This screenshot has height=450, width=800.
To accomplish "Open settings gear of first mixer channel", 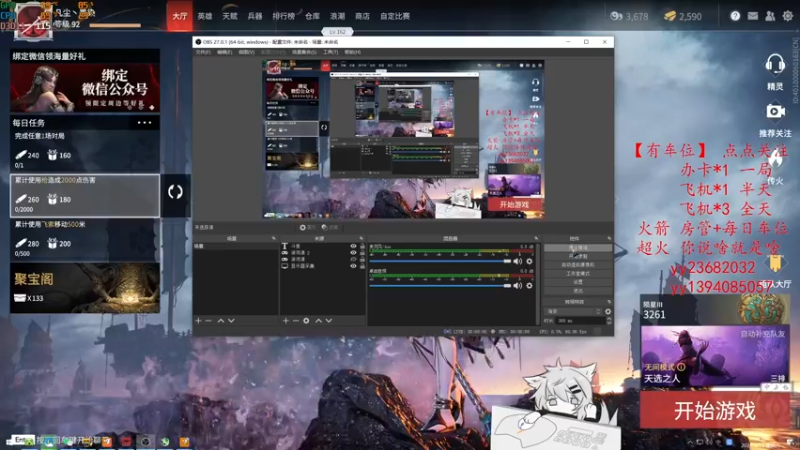I will click(x=529, y=261).
